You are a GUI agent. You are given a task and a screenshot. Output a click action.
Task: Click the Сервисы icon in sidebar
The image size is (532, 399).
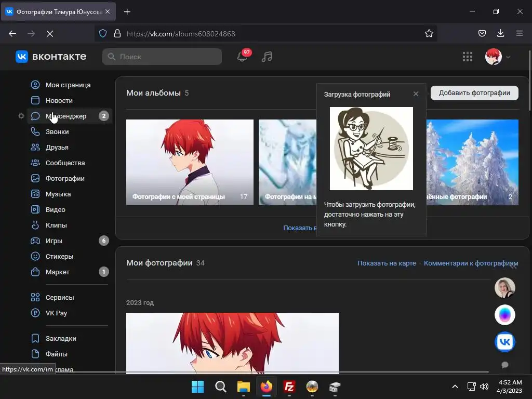point(35,297)
